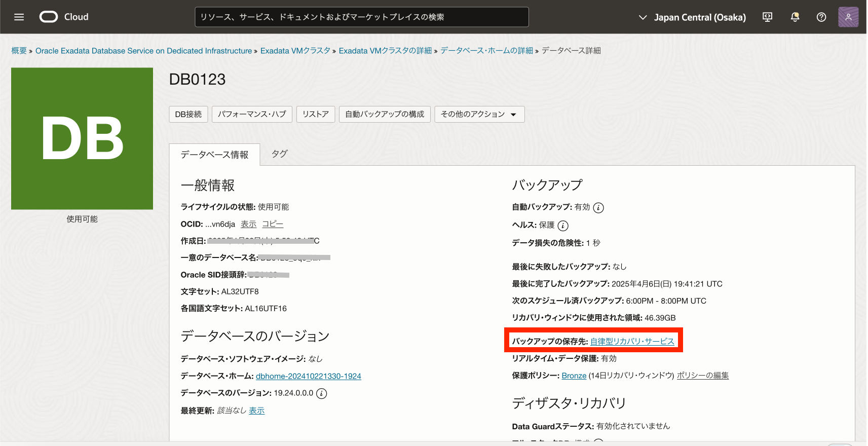868x446 pixels.
Task: Click the DB接続 button
Action: (188, 115)
